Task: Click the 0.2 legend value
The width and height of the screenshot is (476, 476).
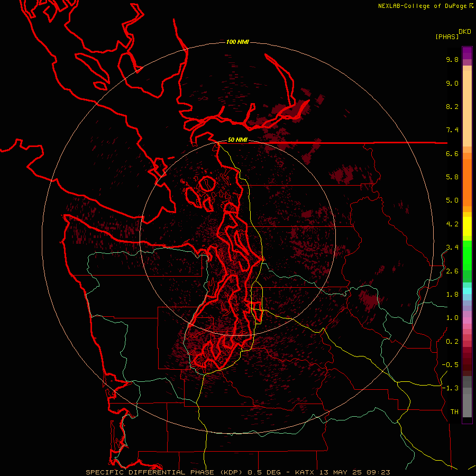Action: coord(452,342)
